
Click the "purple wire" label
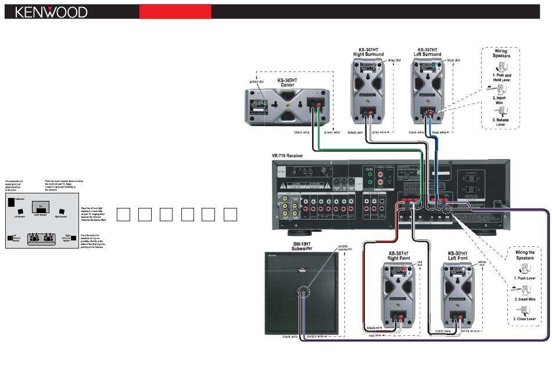pyautogui.click(x=315, y=337)
